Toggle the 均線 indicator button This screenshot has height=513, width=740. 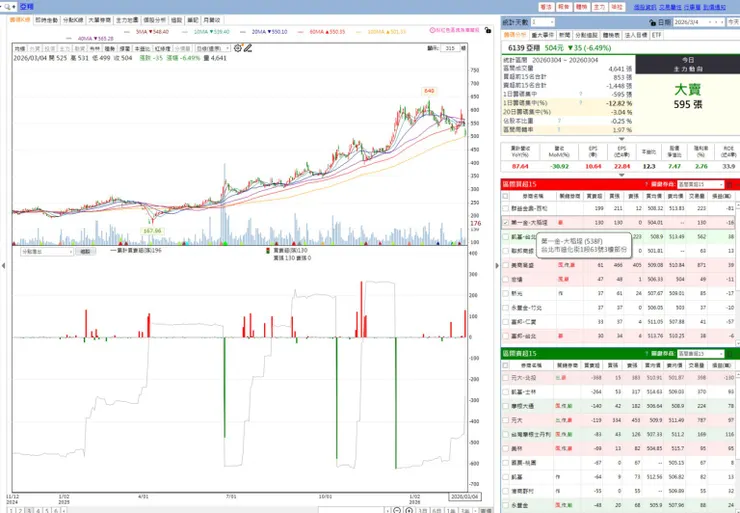pos(19,49)
